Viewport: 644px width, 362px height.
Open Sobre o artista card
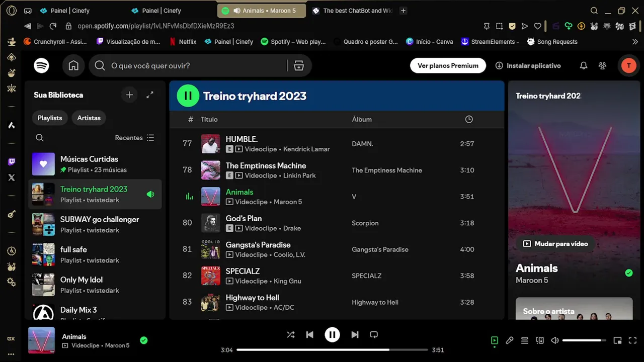coord(574,309)
